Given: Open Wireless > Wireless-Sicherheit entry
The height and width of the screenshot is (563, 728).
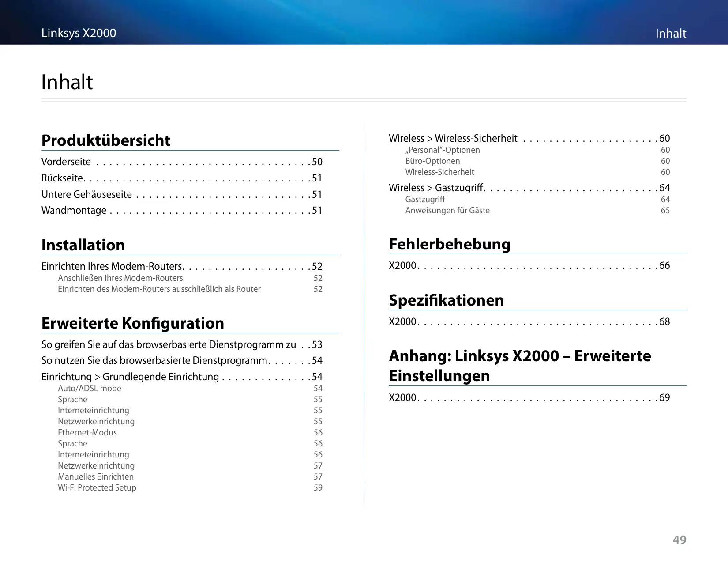Looking at the screenshot, I should click(x=453, y=138).
